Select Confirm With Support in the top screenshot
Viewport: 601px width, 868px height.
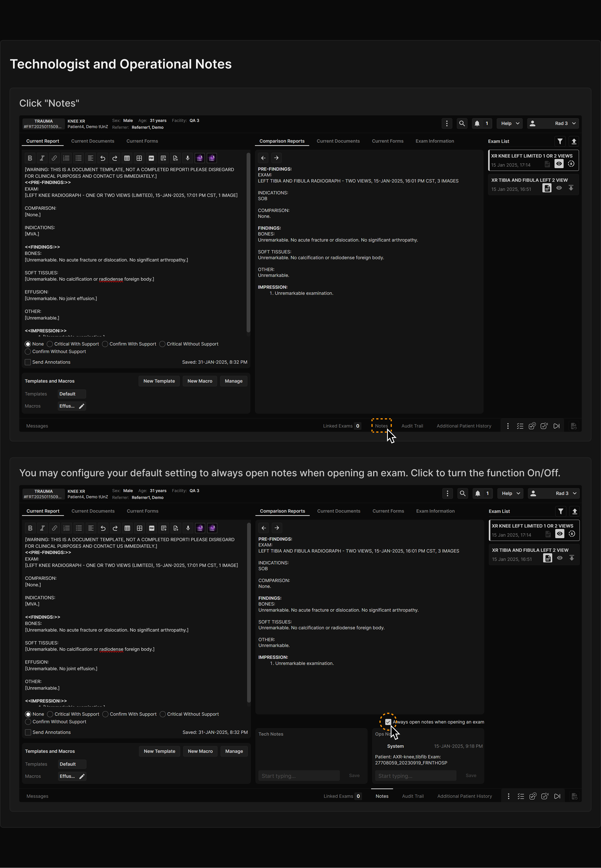tap(105, 344)
